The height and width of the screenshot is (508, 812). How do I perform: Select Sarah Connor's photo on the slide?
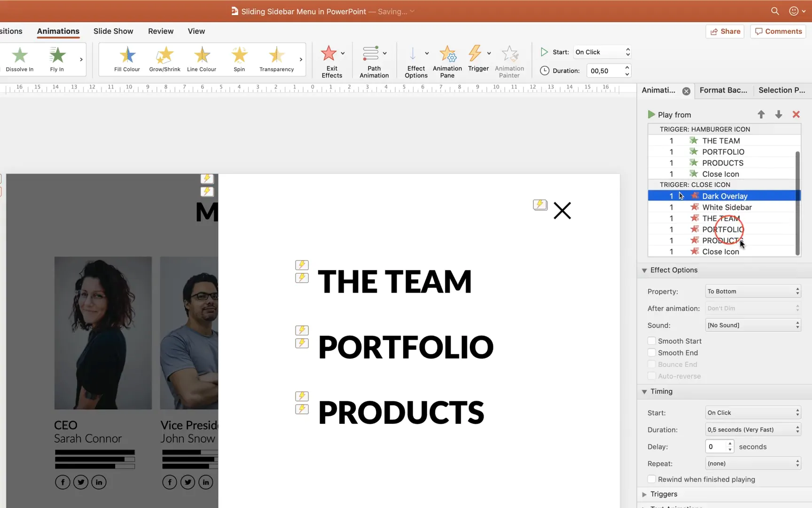[103, 333]
